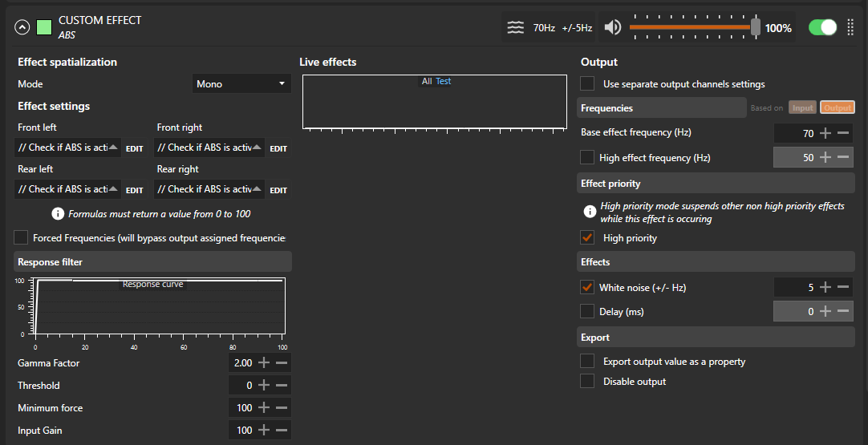868x445 pixels.
Task: Collapse the Custom Effect panel chevron
Action: pos(22,27)
